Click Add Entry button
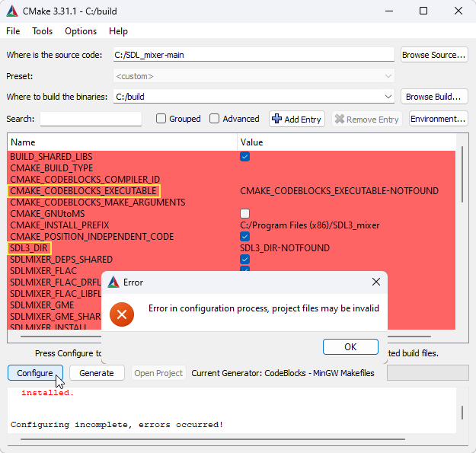 point(297,119)
